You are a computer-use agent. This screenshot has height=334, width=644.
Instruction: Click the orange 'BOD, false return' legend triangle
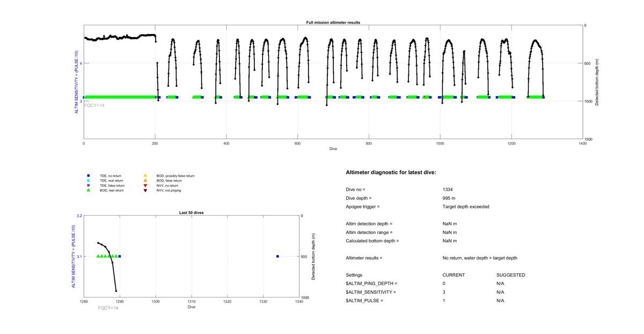pyautogui.click(x=145, y=180)
